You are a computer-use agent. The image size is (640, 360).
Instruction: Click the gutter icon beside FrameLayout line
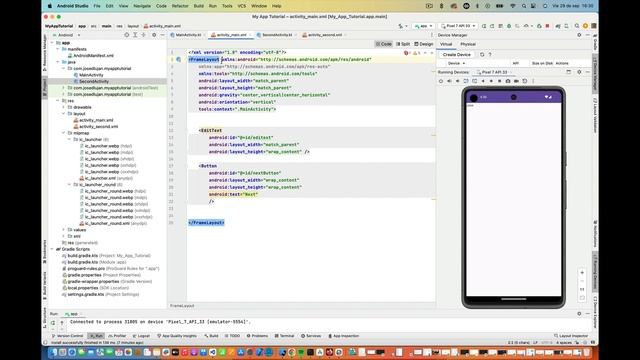tap(179, 60)
